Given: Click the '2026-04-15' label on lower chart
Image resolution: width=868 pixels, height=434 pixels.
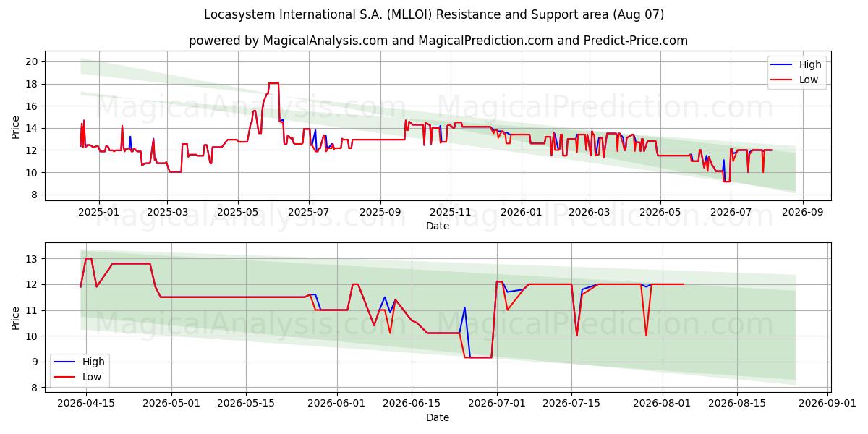Looking at the screenshot, I should pyautogui.click(x=86, y=404).
